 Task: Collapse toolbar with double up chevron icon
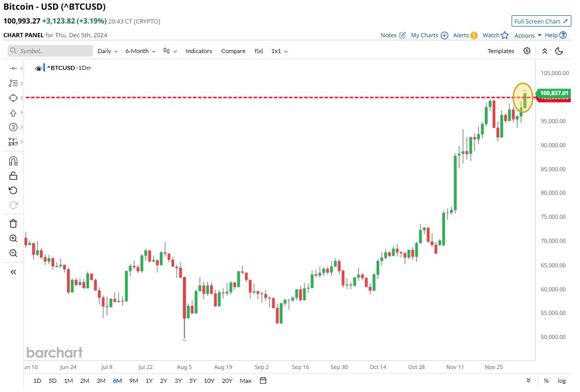(x=544, y=51)
